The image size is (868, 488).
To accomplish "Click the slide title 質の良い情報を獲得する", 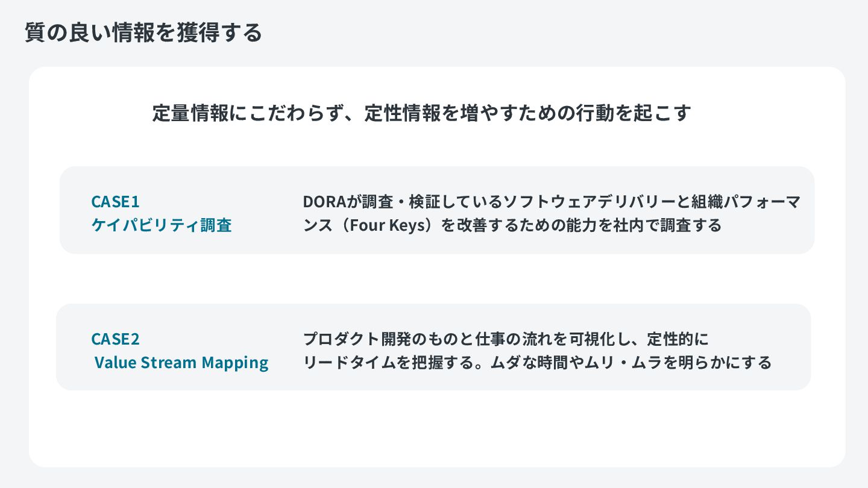I will 143,33.
